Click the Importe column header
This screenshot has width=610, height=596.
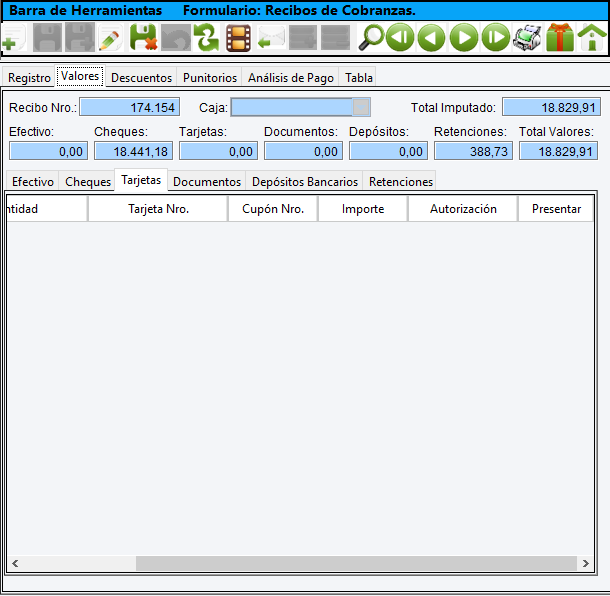pos(363,209)
